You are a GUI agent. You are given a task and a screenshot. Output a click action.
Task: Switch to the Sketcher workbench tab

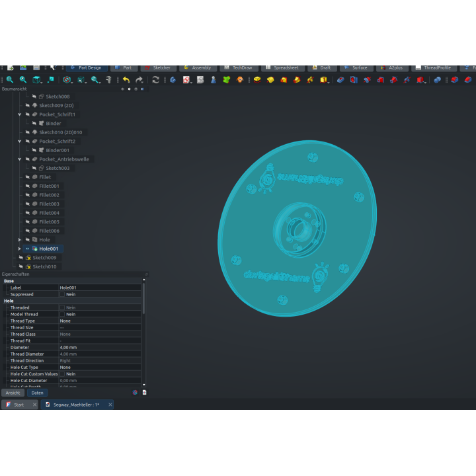(x=159, y=67)
